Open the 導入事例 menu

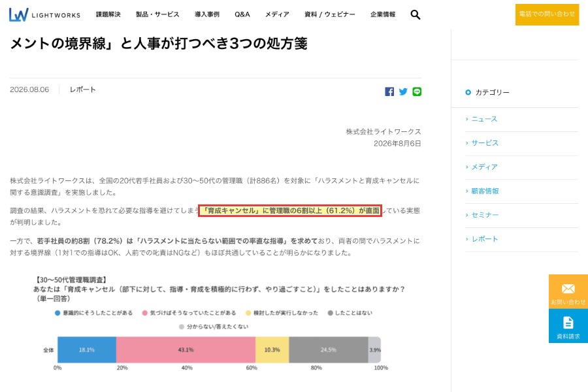click(x=207, y=14)
